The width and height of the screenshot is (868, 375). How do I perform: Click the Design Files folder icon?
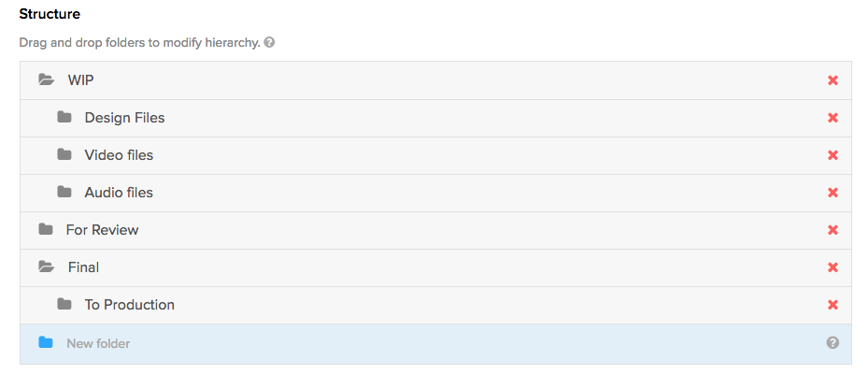point(64,118)
